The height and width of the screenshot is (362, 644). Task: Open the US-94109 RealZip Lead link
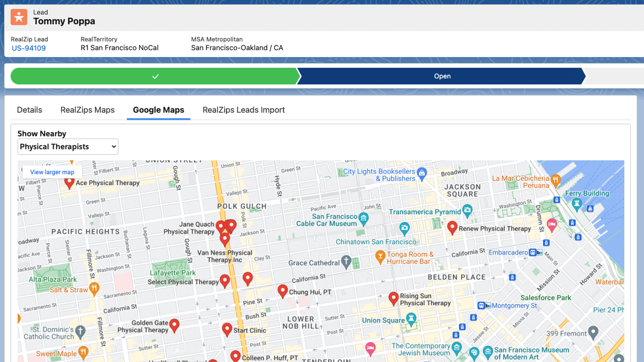pyautogui.click(x=29, y=48)
